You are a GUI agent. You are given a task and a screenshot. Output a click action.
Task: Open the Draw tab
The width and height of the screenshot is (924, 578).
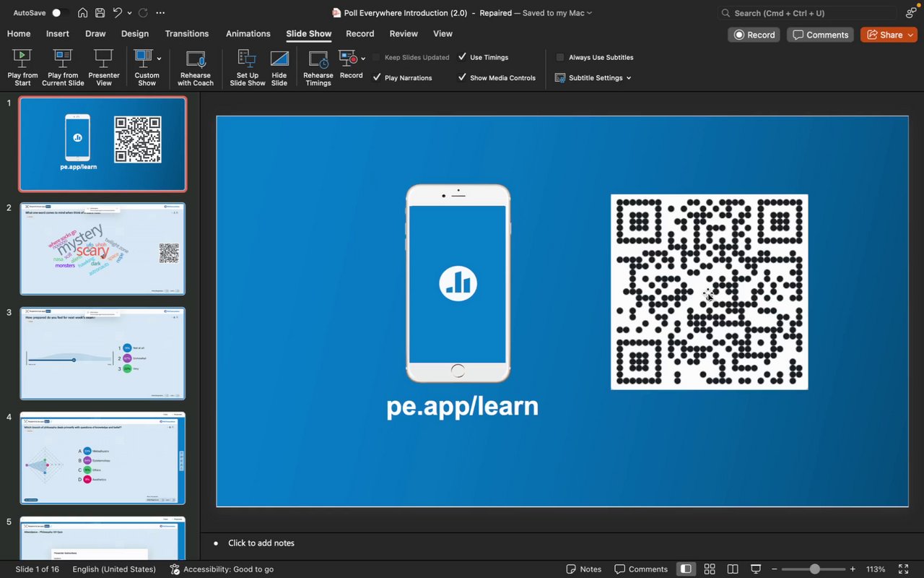click(x=95, y=34)
